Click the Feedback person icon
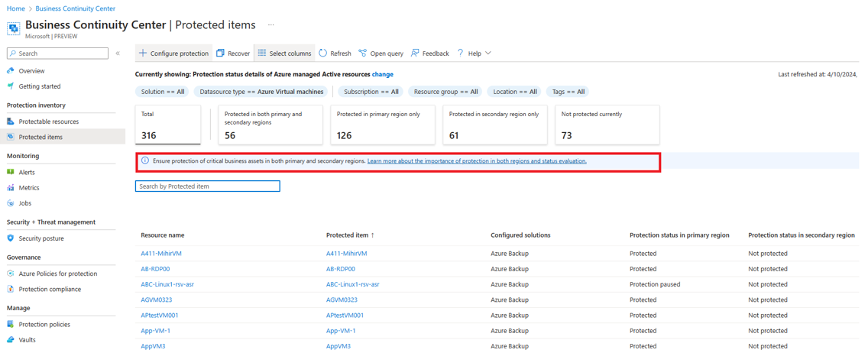This screenshot has width=868, height=353. (415, 53)
